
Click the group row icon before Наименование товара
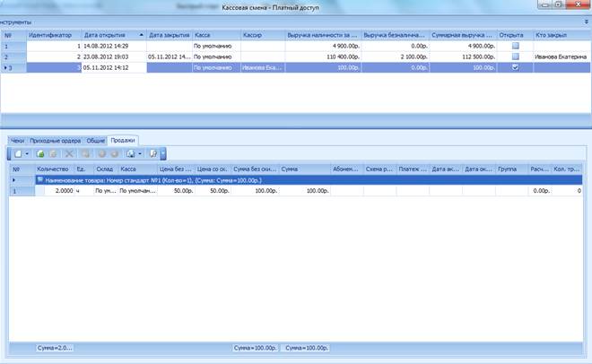pos(39,180)
